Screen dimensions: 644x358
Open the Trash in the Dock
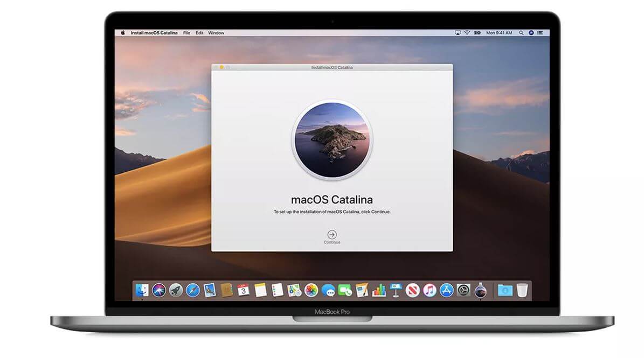(x=522, y=290)
